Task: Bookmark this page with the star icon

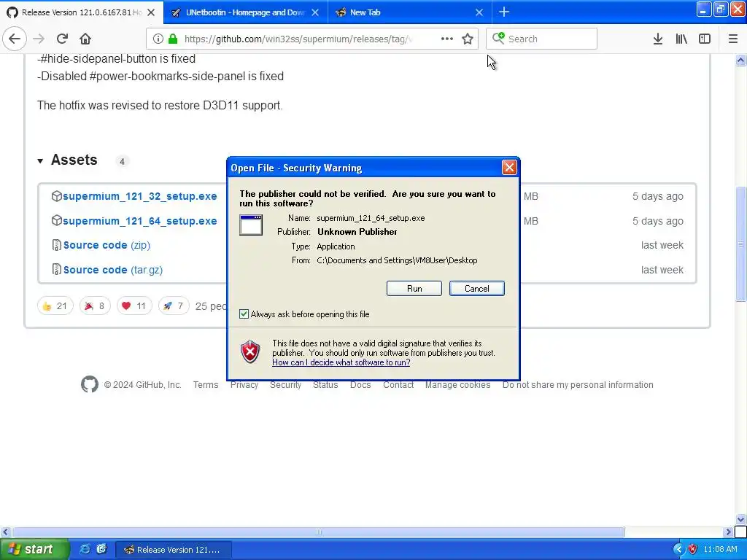Action: click(468, 39)
